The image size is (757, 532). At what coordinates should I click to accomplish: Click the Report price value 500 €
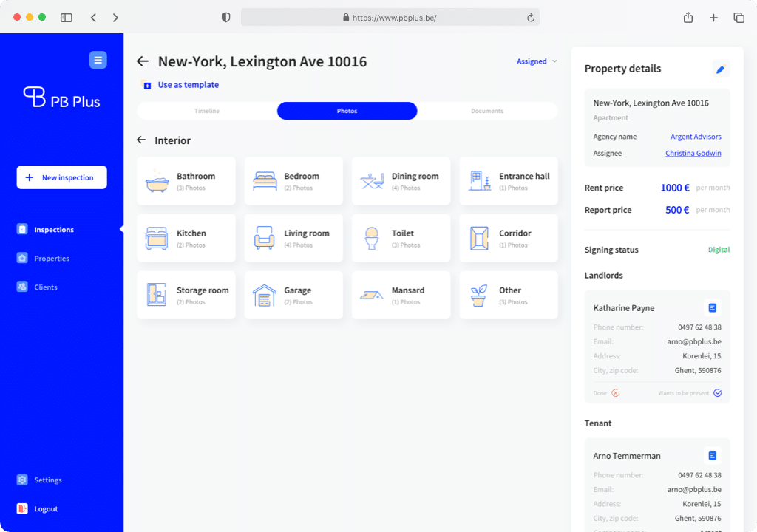677,210
